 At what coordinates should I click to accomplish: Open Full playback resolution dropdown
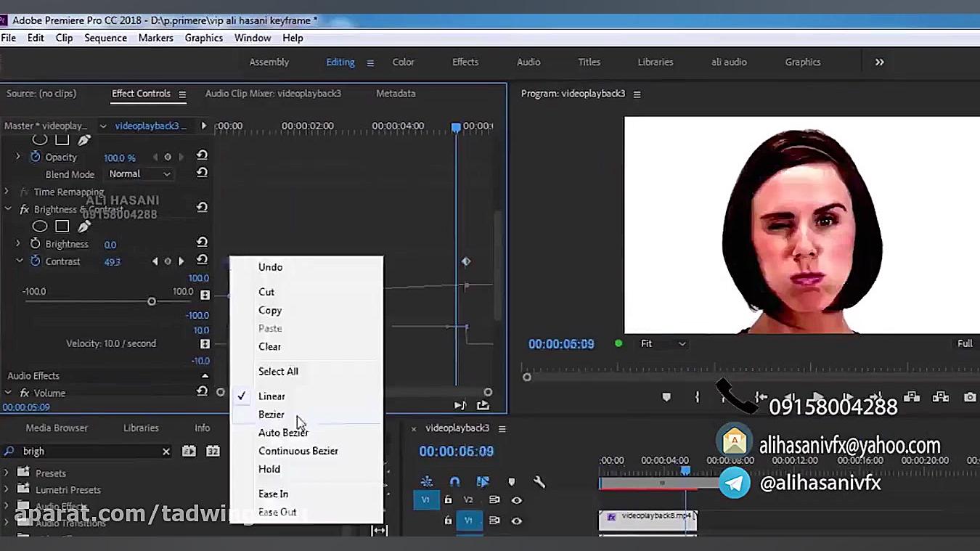coord(965,343)
